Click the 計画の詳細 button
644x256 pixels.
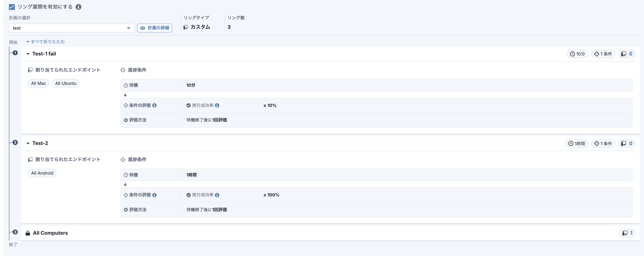click(155, 28)
